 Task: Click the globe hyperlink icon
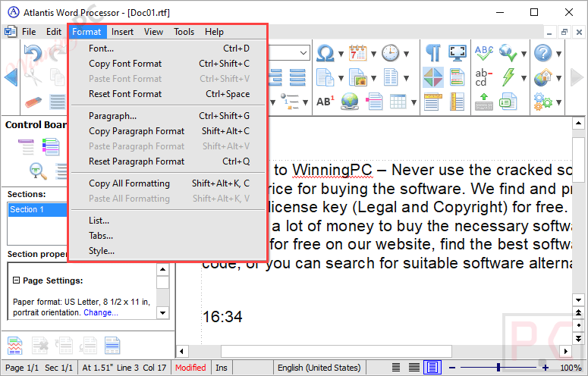point(350,102)
